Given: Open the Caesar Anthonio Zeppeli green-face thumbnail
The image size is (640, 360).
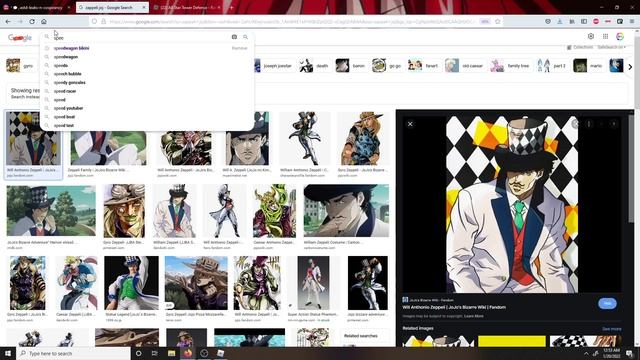Looking at the screenshot, I should click(x=274, y=211).
